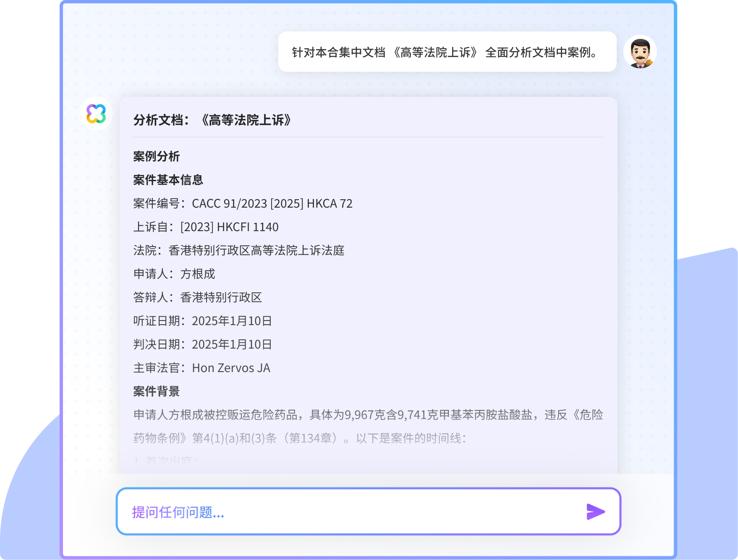Image resolution: width=738 pixels, height=560 pixels.
Task: Click the paragraph starting 申请人方根成被控
Action: [x=368, y=415]
